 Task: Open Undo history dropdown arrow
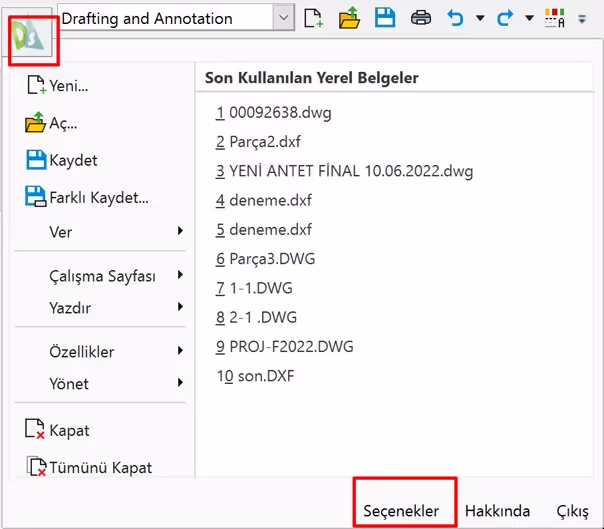click(480, 18)
